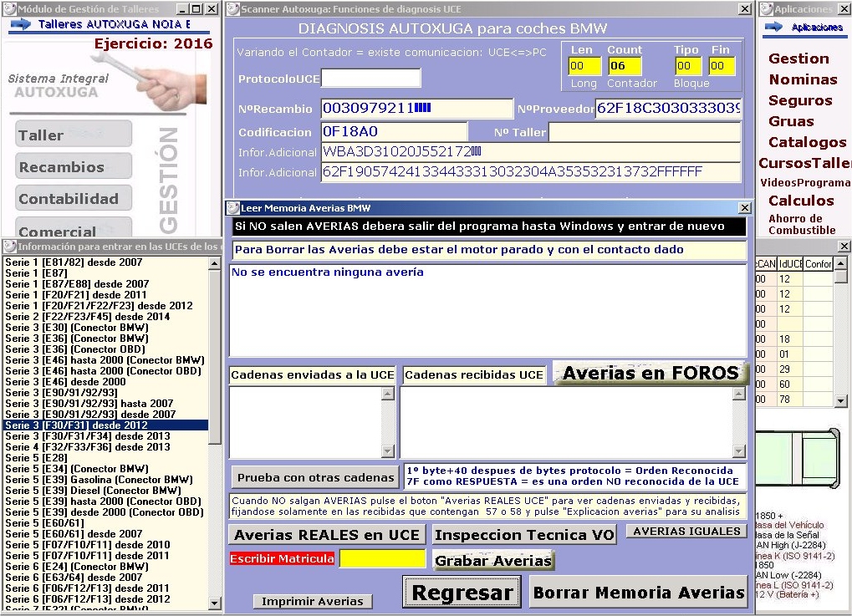Image resolution: width=852 pixels, height=616 pixels.
Task: Open Nominas in the Aplicaciones menu
Action: 804,80
